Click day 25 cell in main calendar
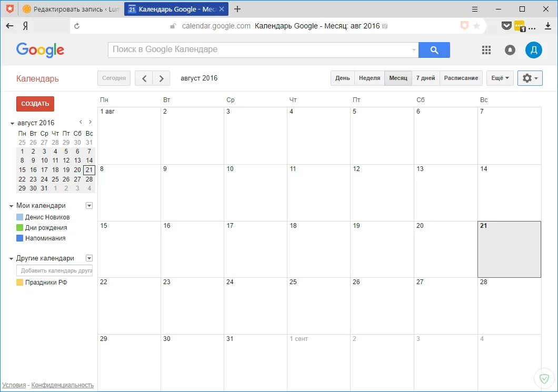The height and width of the screenshot is (392, 558). 318,306
